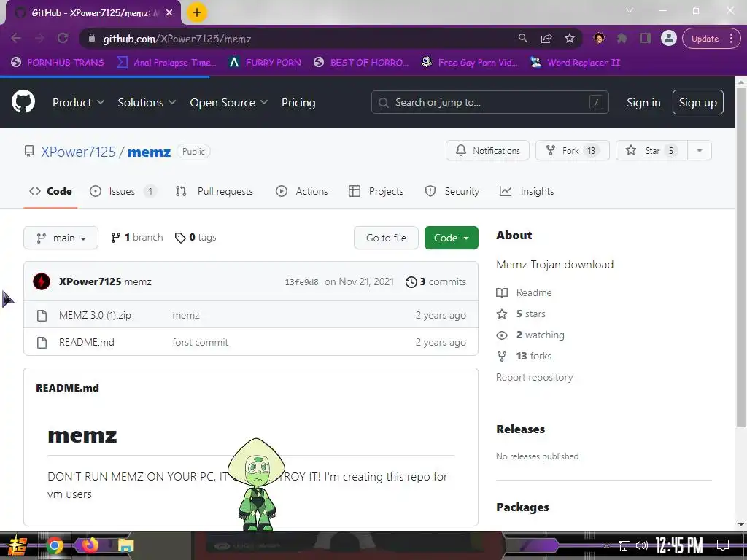
Task: Click the 2 watching link in About
Action: click(x=530, y=335)
